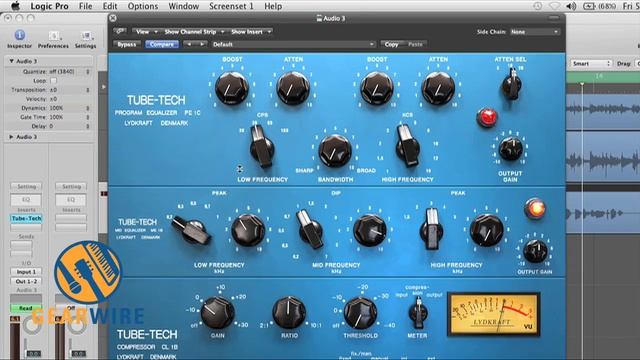Click the macOS volume icon
The image size is (640, 360).
coord(571,6)
